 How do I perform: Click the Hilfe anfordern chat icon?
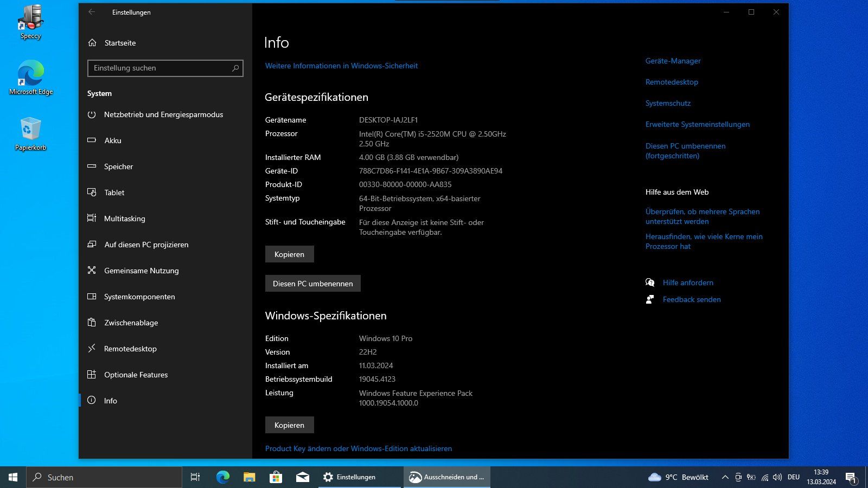coord(650,282)
